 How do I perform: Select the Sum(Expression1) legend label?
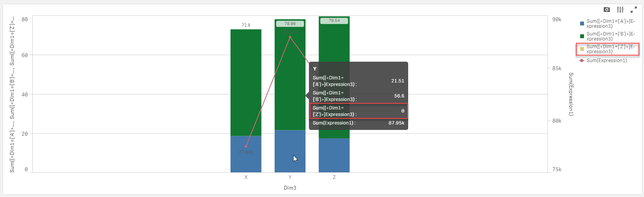pos(607,61)
